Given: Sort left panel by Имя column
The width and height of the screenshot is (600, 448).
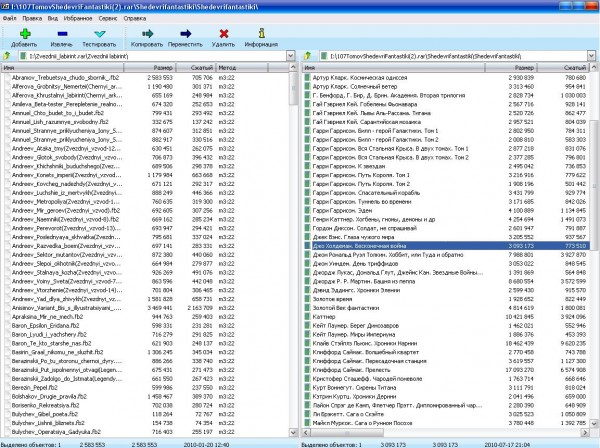Looking at the screenshot, I should click(x=62, y=68).
